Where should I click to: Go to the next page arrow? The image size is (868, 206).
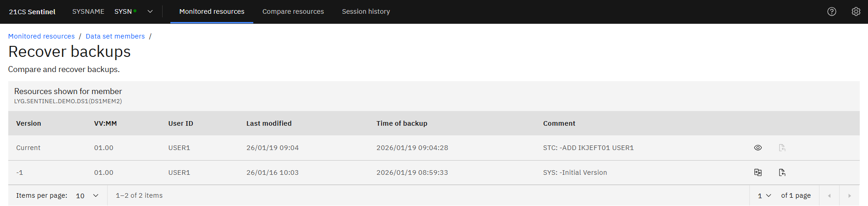tap(849, 195)
